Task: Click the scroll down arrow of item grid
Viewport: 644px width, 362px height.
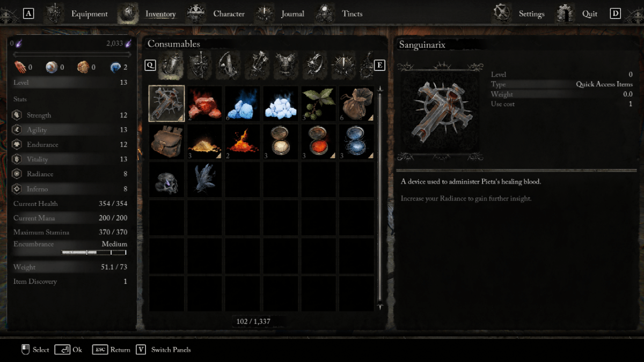Action: click(x=380, y=307)
